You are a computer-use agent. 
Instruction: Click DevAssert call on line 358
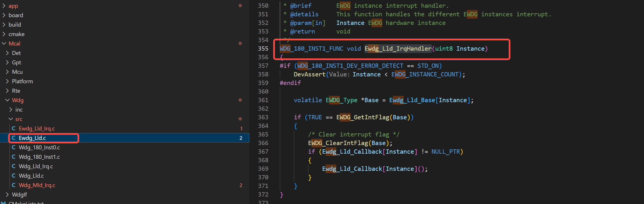[310, 74]
